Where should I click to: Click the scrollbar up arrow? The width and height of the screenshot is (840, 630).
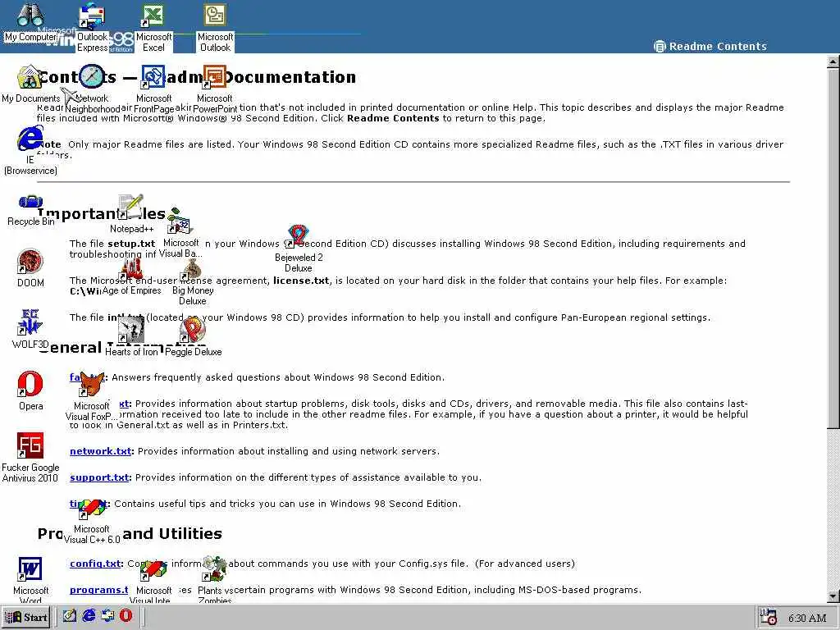coord(833,62)
